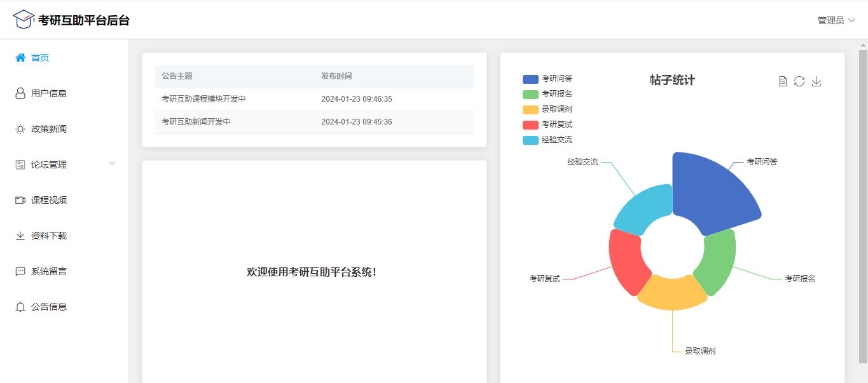Click the red 考研复试 legend swatch
The image size is (868, 383).
[530, 124]
